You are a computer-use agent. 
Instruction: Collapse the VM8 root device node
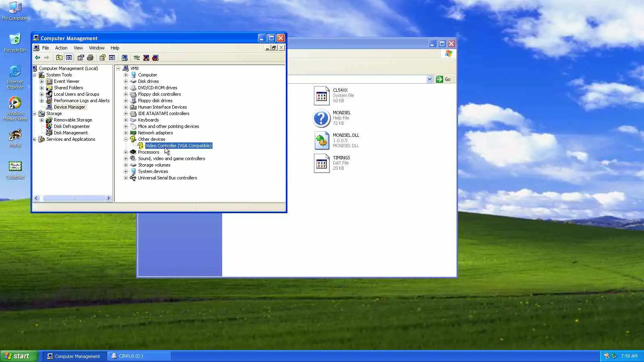[118, 68]
